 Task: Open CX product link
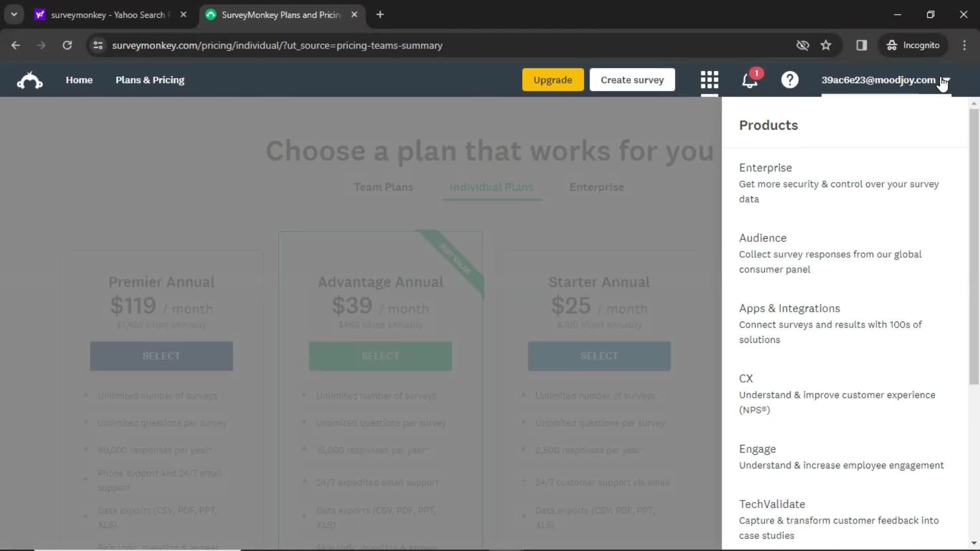(746, 379)
